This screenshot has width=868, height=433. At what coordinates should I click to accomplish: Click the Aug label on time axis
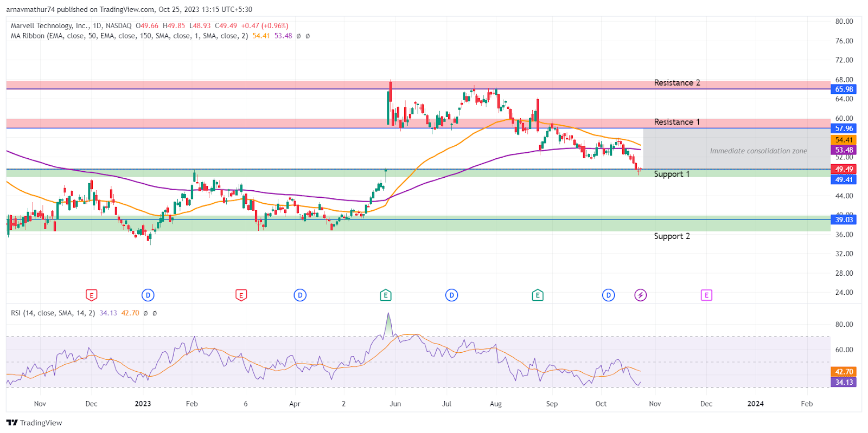(496, 404)
